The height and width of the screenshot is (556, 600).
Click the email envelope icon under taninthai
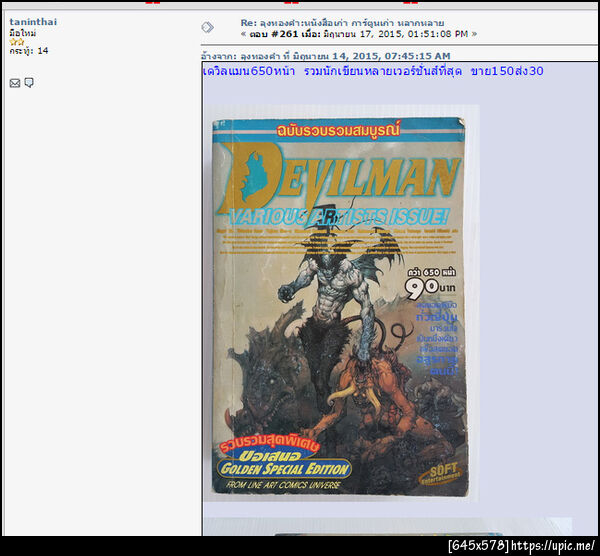click(15, 83)
